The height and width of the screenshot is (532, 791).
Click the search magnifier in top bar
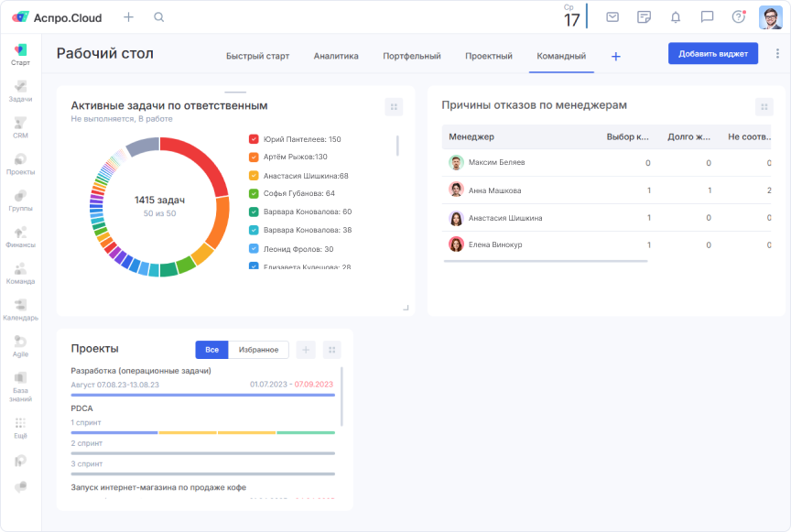click(x=159, y=16)
